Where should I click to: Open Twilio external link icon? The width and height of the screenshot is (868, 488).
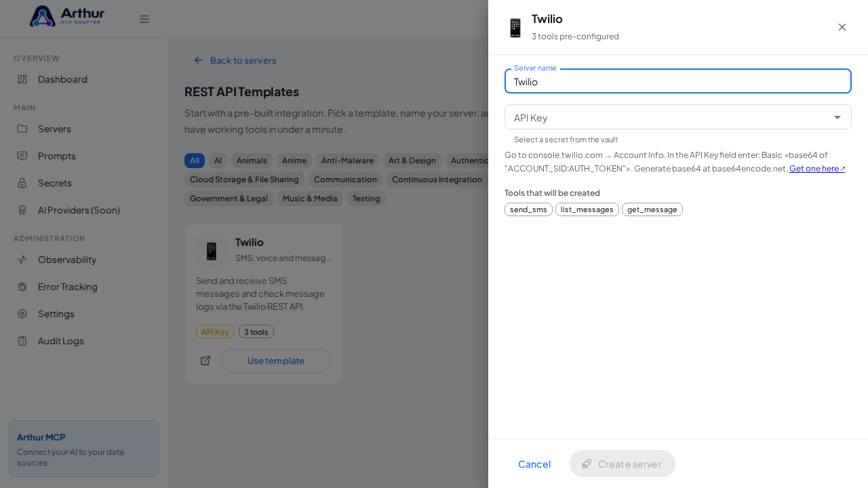(205, 361)
